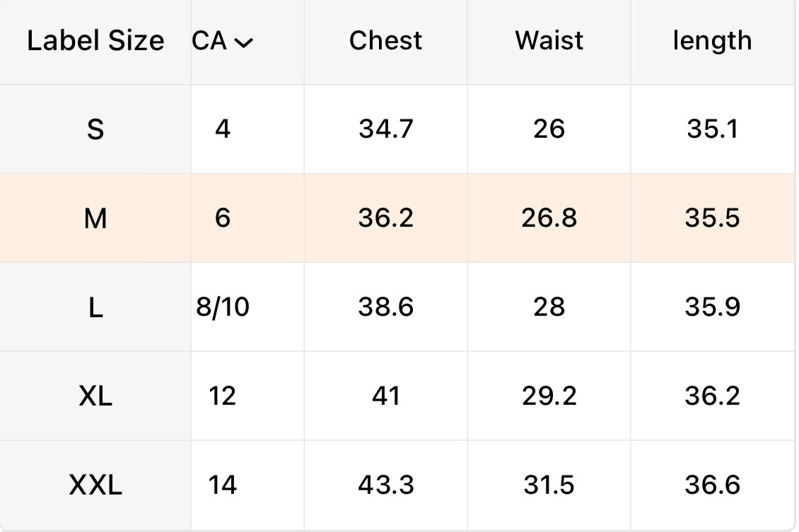The height and width of the screenshot is (532, 799).
Task: Click the chest value 43.3
Action: pyautogui.click(x=385, y=485)
